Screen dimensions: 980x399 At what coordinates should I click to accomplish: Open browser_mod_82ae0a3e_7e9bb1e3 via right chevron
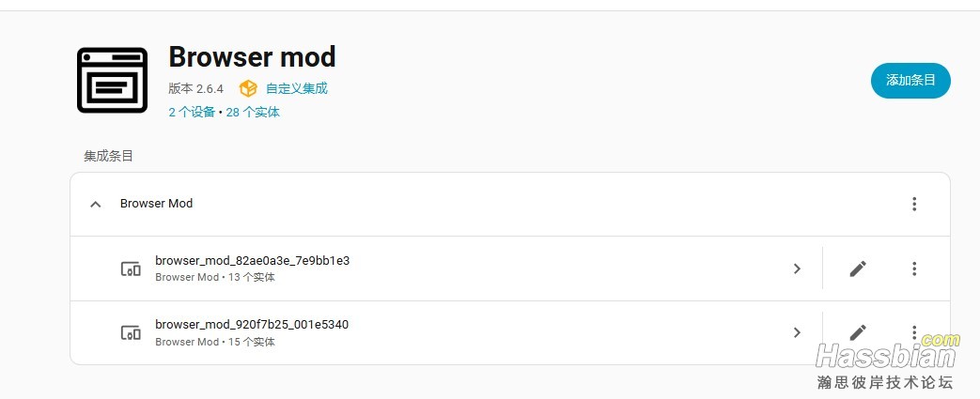click(x=797, y=269)
